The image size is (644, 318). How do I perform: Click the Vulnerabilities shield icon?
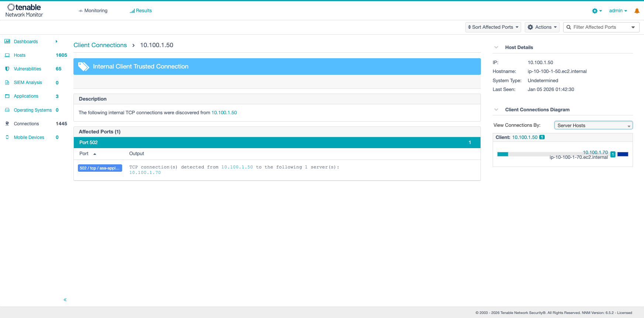pos(7,69)
